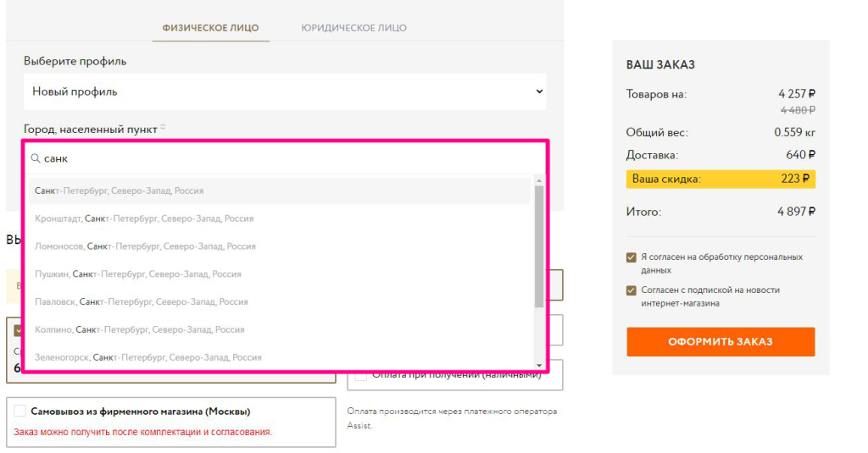
Task: Toggle consent to personal data processing checkbox
Action: coord(631,257)
